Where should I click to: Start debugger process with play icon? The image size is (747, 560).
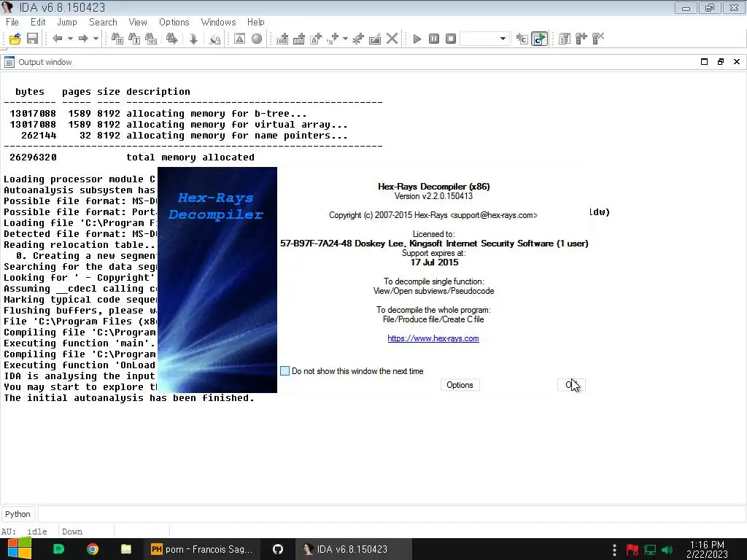(417, 39)
